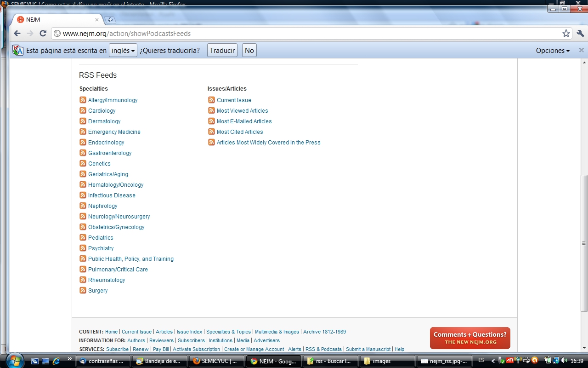This screenshot has width=588, height=368.
Task: Open the footer Authors link
Action: pos(136,340)
